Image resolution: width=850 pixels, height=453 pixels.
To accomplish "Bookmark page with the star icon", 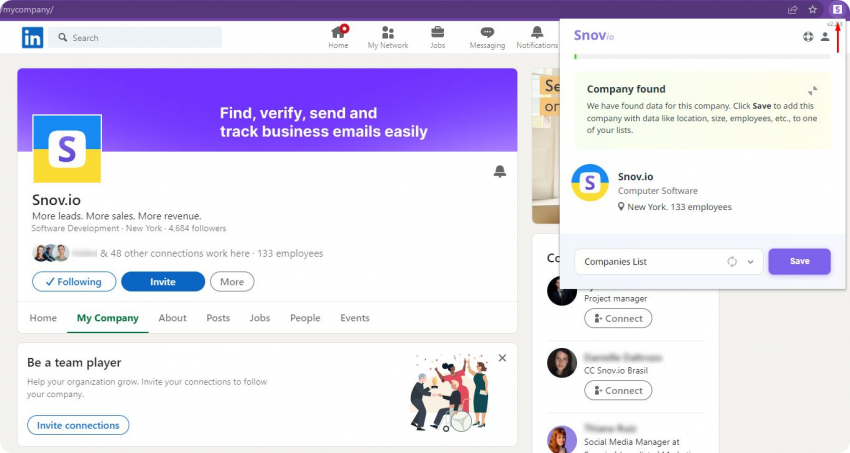I will 813,9.
